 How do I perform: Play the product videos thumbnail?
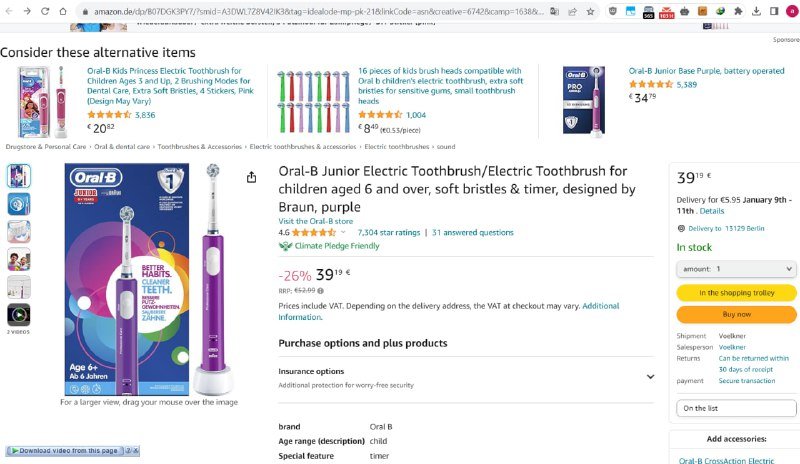(x=19, y=315)
